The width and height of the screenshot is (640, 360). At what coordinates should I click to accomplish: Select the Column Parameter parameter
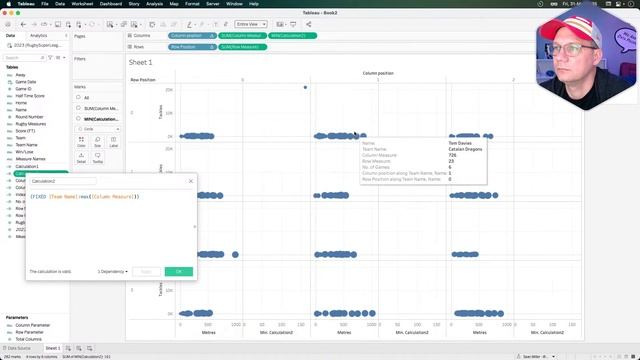click(x=33, y=325)
